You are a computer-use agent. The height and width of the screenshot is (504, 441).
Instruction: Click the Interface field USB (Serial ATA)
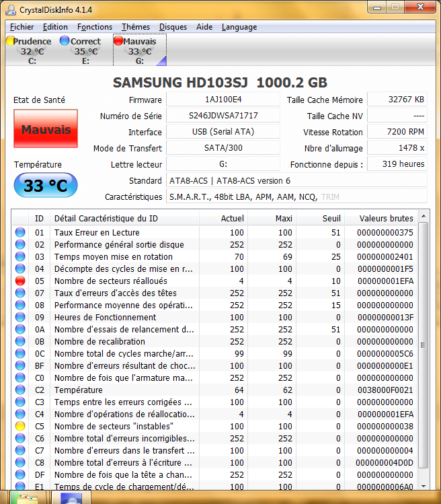(x=223, y=132)
